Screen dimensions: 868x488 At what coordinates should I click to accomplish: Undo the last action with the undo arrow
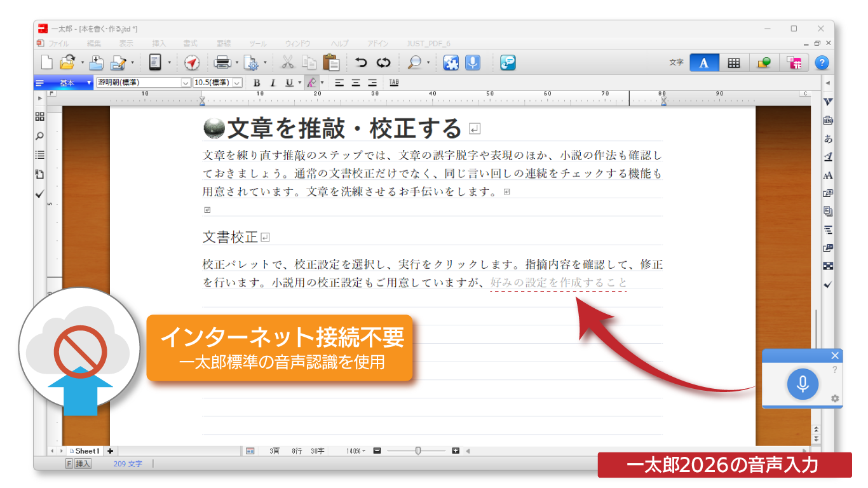(x=361, y=62)
